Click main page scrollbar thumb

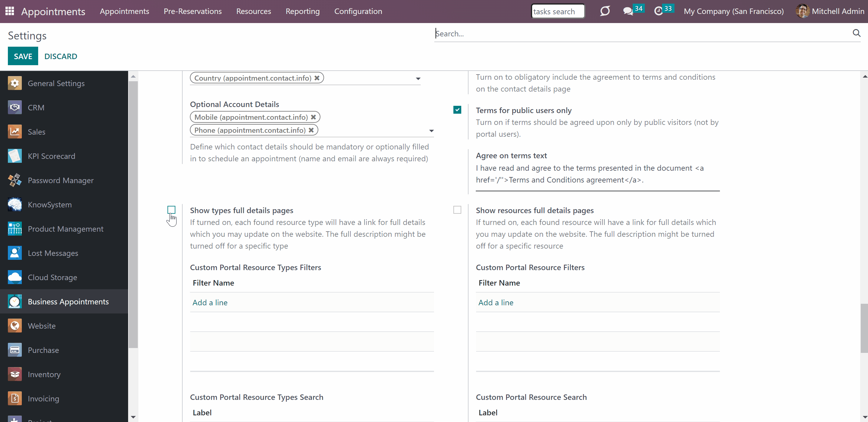click(864, 328)
